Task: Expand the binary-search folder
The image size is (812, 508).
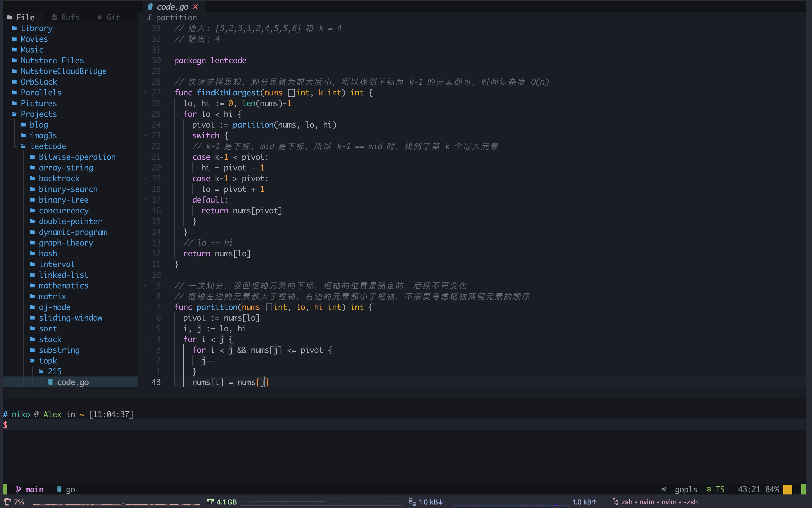Action: coord(68,189)
